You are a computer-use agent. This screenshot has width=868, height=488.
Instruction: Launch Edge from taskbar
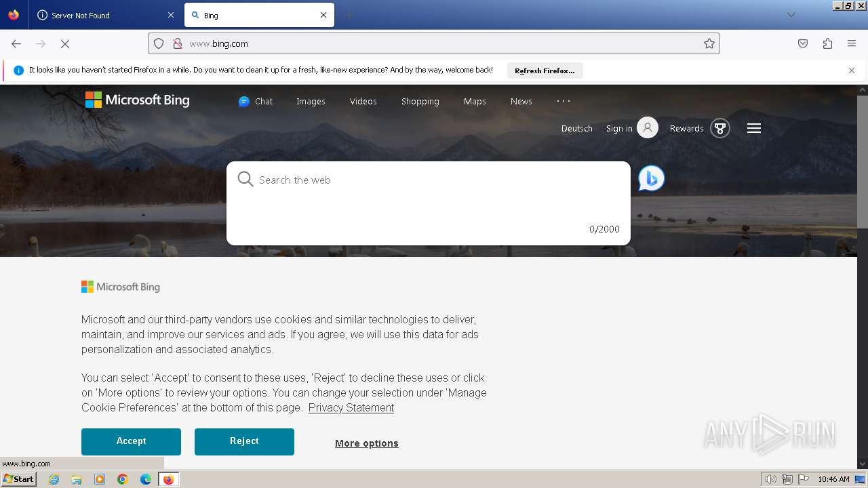tap(146, 479)
